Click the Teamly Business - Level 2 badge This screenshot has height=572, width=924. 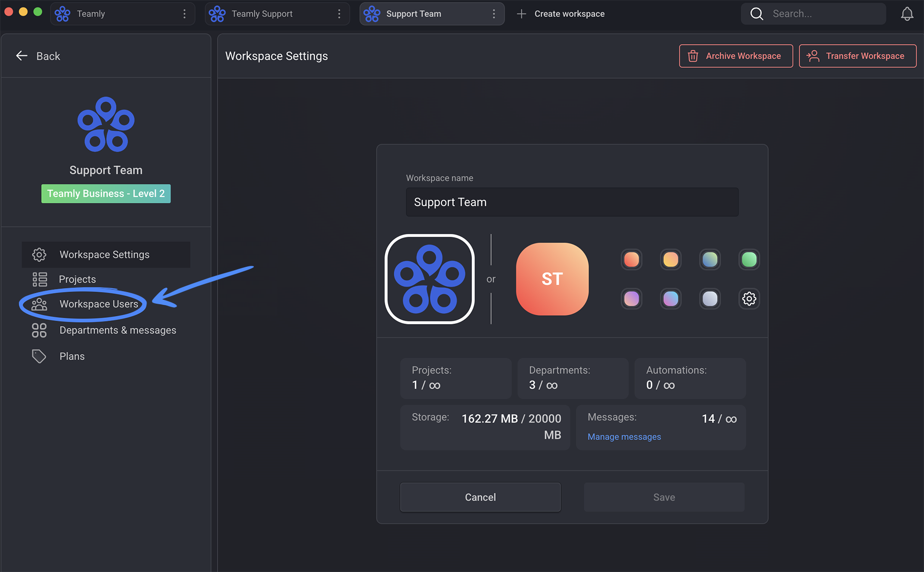coord(106,194)
